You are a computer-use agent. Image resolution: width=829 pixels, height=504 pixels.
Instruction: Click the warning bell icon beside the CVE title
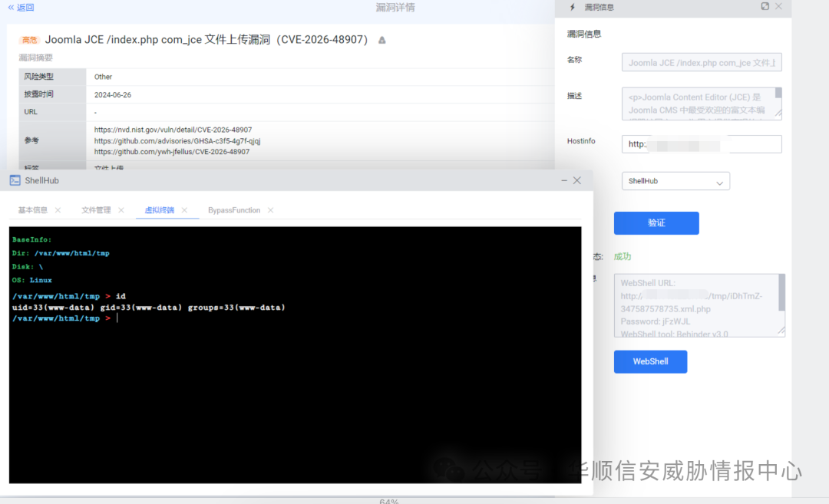[381, 40]
